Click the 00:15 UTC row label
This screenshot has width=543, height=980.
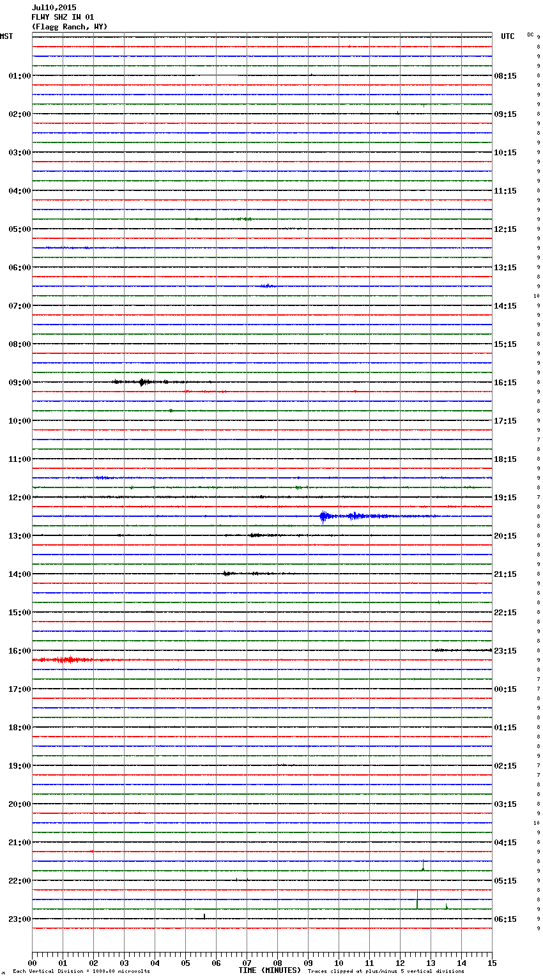(505, 689)
